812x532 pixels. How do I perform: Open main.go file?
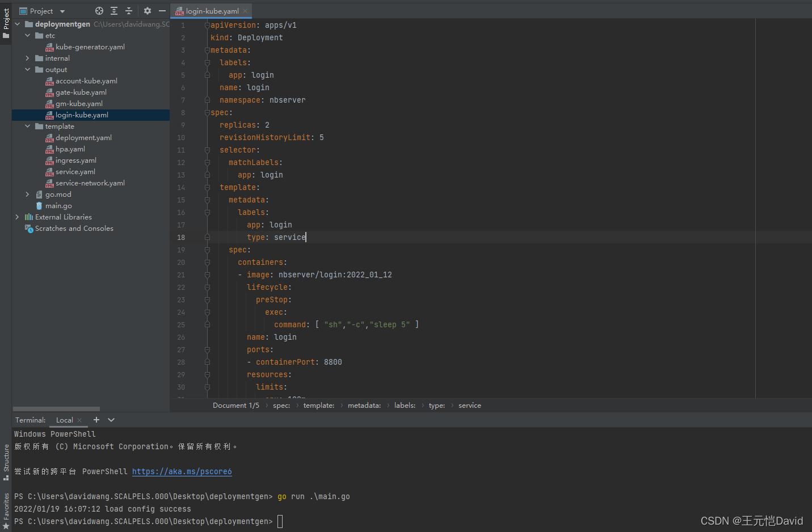tap(58, 206)
